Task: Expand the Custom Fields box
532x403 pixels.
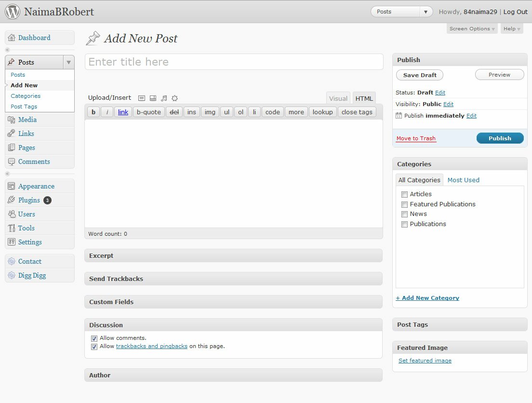Action: click(233, 302)
